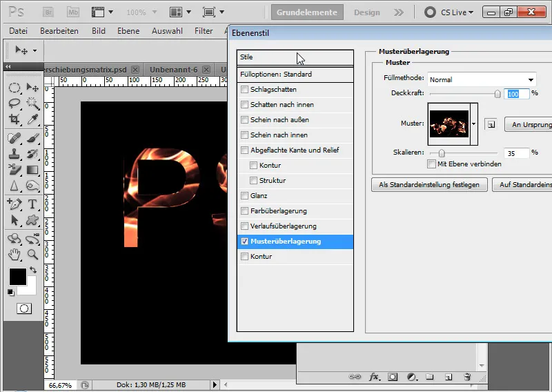The height and width of the screenshot is (392, 552).
Task: Select the Custom Shape tool
Action: point(32,220)
